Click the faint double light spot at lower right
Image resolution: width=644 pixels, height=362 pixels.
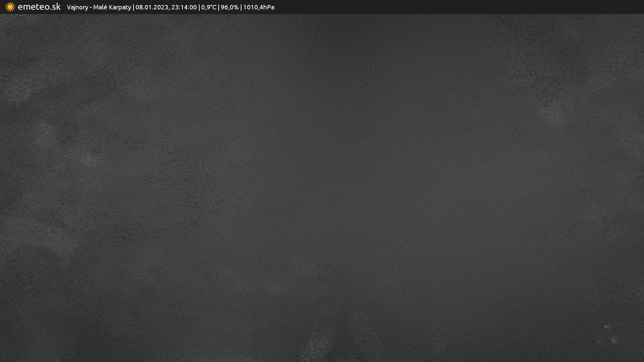coord(614,340)
